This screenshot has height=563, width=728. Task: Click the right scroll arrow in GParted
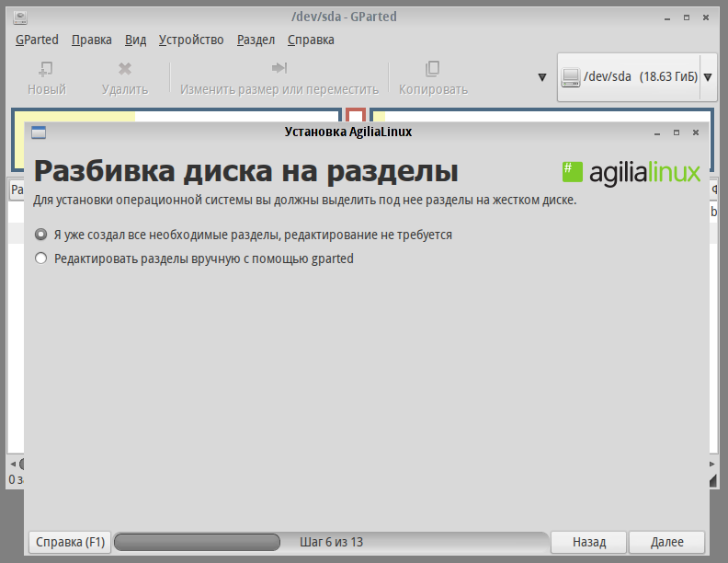coord(712,464)
